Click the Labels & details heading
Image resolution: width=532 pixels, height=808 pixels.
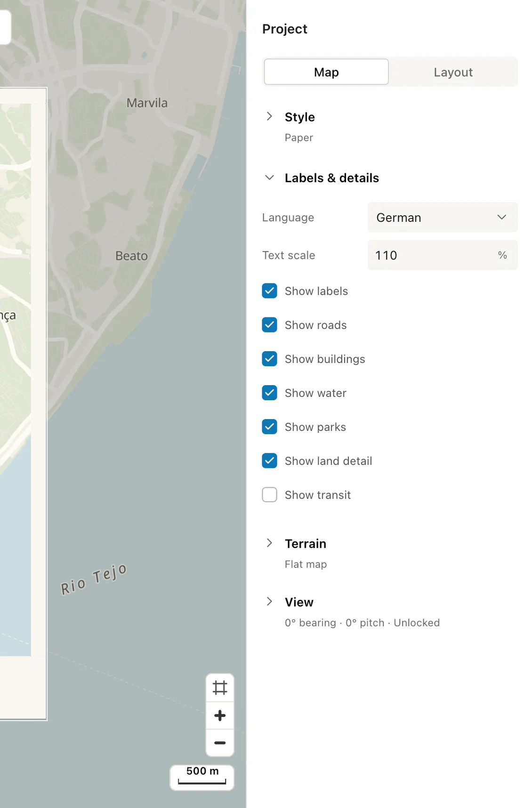pyautogui.click(x=332, y=178)
